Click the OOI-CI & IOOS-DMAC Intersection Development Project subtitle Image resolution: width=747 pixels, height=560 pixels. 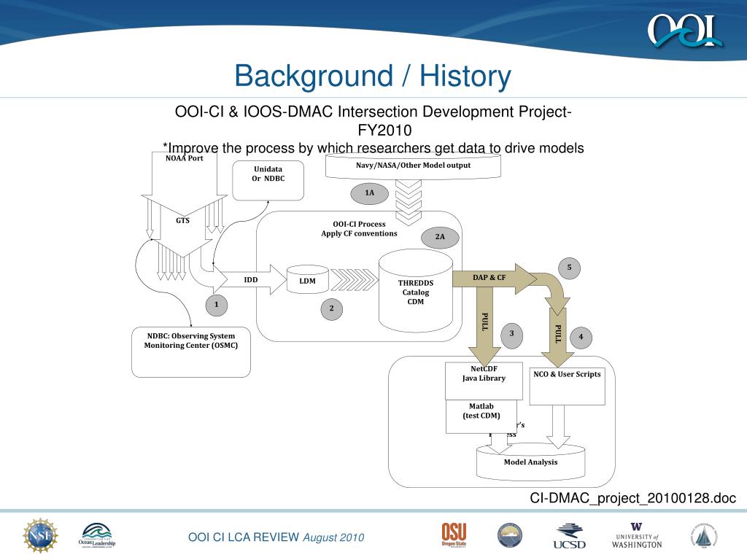click(x=373, y=120)
